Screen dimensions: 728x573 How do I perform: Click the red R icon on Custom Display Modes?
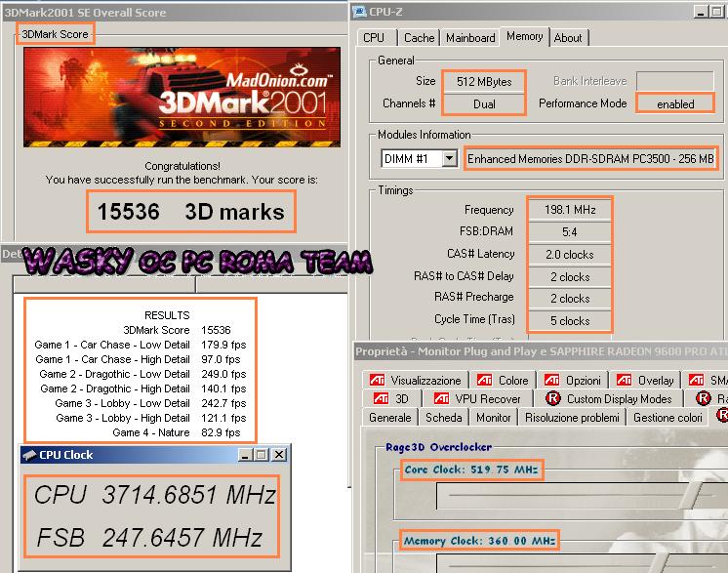pyautogui.click(x=553, y=398)
